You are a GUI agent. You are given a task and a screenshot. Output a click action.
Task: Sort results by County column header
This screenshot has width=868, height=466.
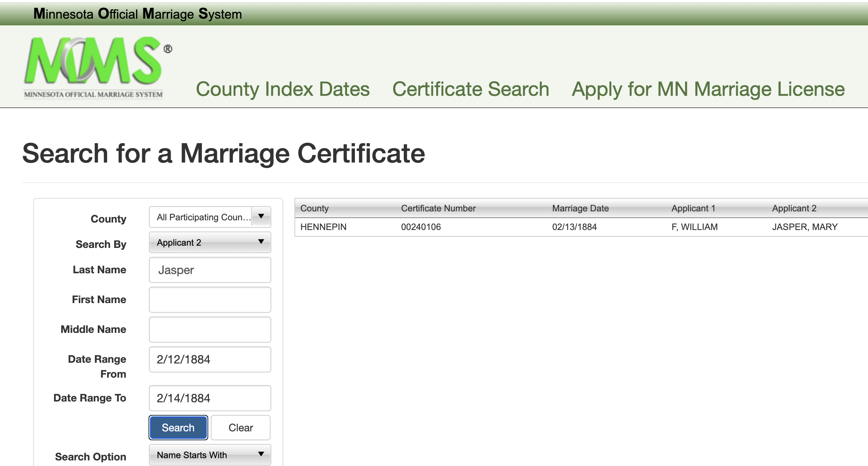point(314,208)
